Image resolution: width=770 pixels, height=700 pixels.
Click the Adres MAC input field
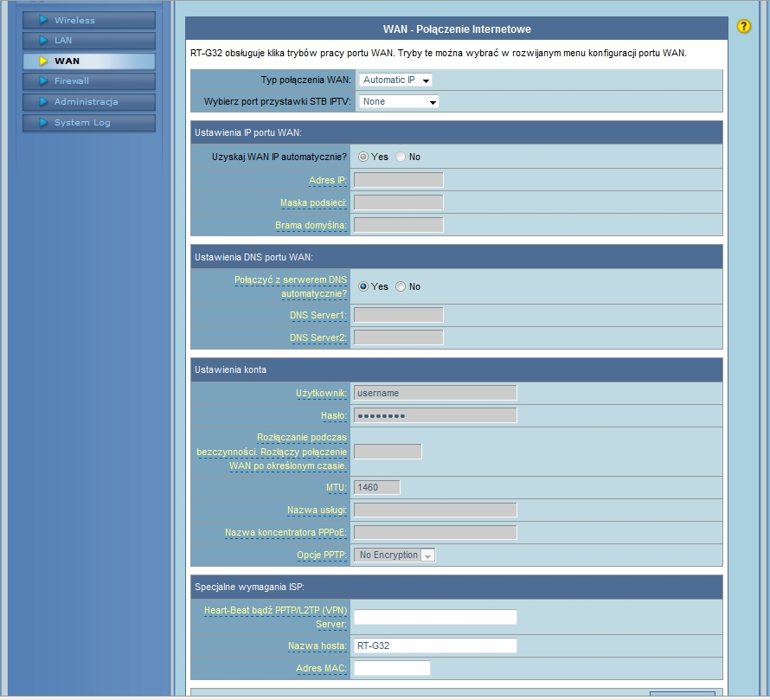coord(392,668)
